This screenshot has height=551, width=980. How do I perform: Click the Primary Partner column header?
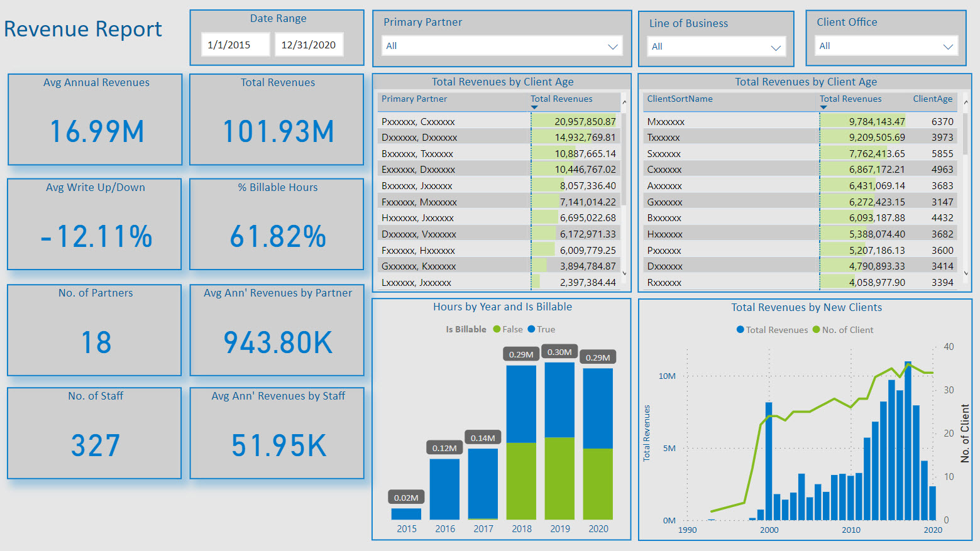tap(414, 99)
